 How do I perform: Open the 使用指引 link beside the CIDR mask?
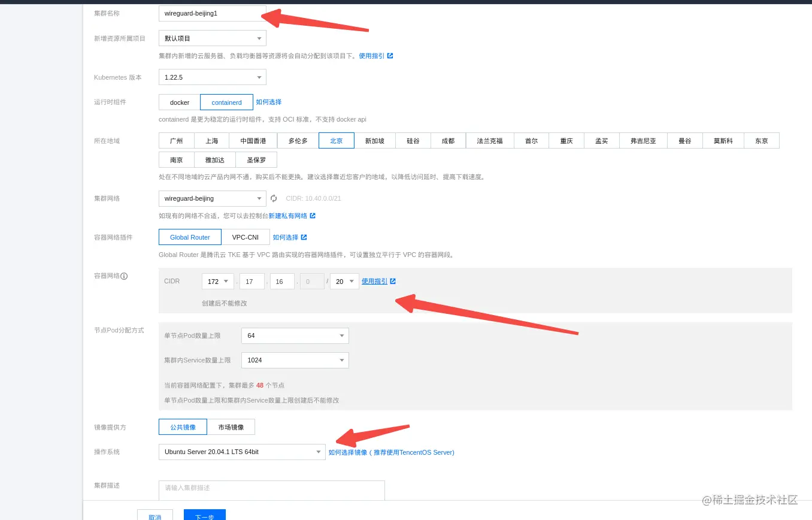[374, 281]
